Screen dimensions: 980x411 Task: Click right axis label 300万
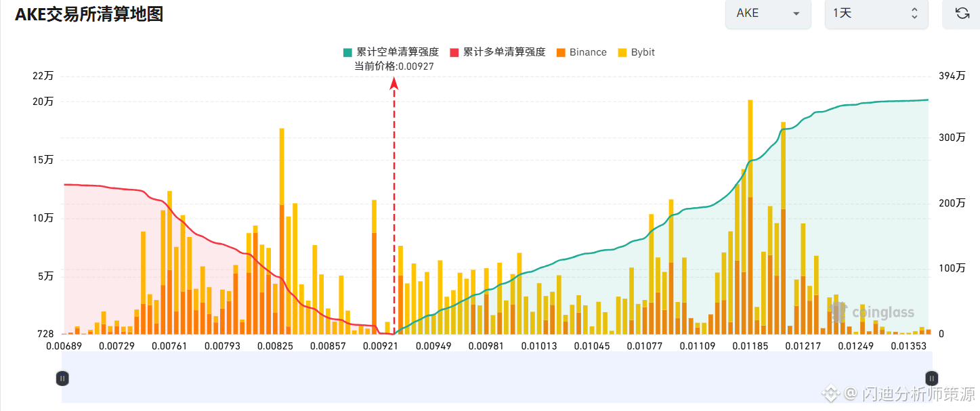pos(952,137)
